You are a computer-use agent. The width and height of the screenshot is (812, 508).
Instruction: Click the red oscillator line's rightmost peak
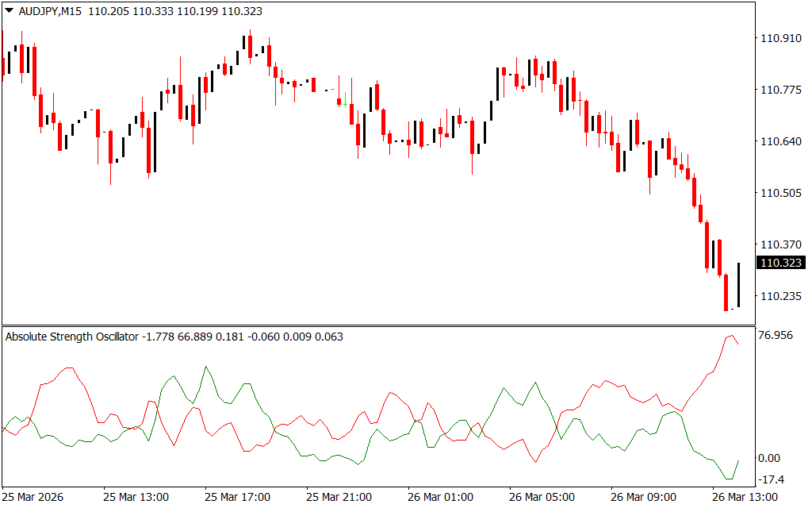tap(730, 336)
